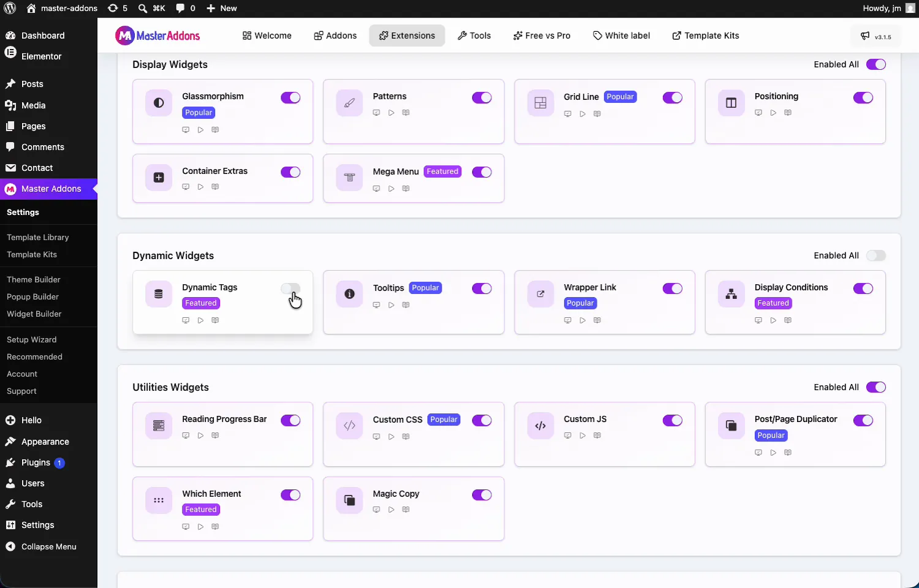Open Template Library submenu link

tap(37, 237)
